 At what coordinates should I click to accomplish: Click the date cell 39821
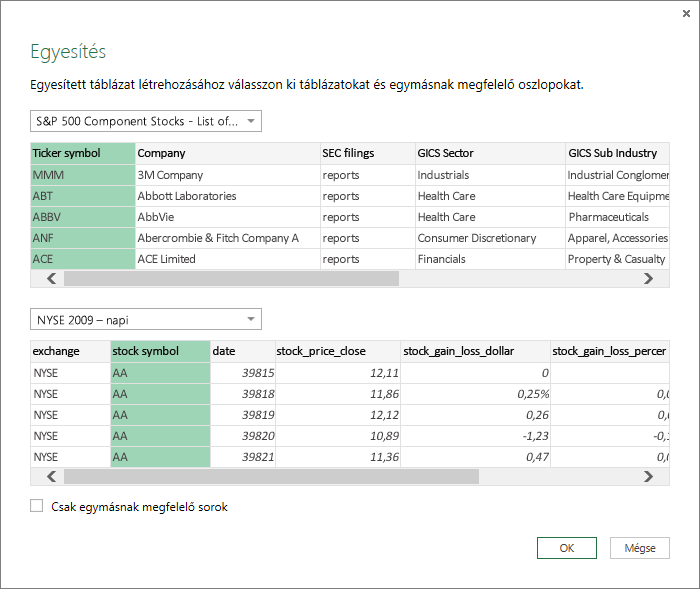tap(243, 457)
